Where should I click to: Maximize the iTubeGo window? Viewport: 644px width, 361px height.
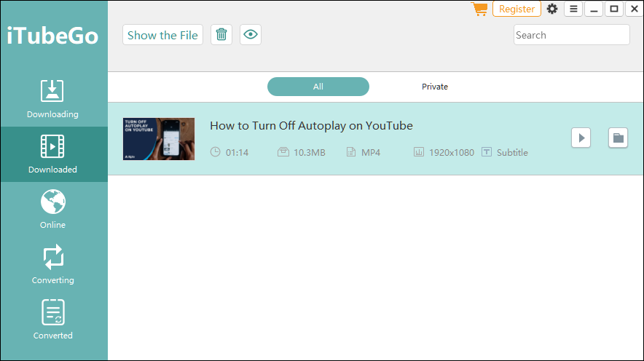coord(614,9)
